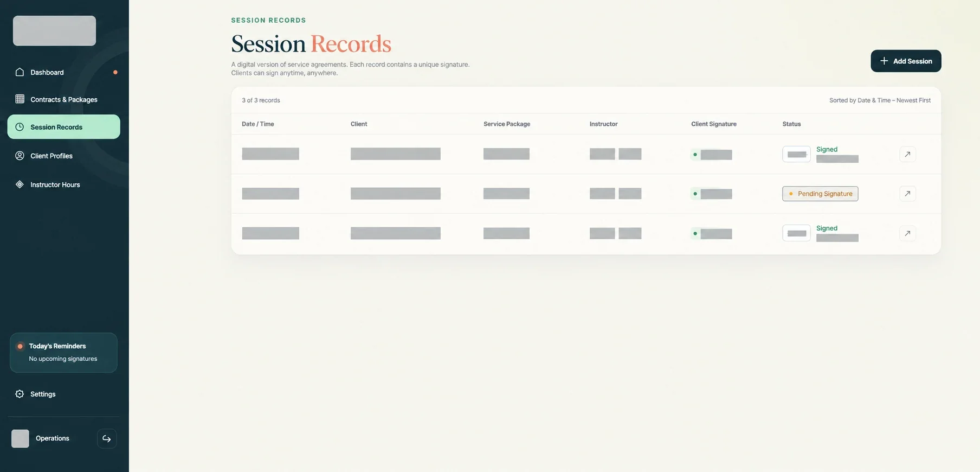Click the Contracts & Packages grid icon
The height and width of the screenshot is (472, 980).
point(20,99)
